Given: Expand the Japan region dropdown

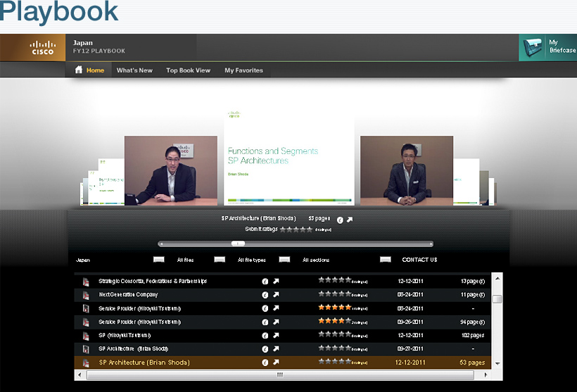Looking at the screenshot, I should (x=158, y=260).
